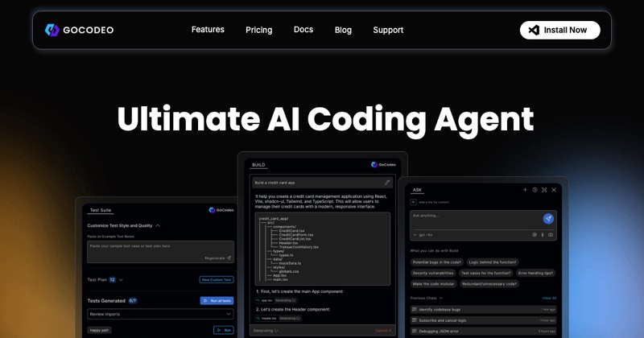Open chat history clock icon
The image size is (644, 338).
535,190
